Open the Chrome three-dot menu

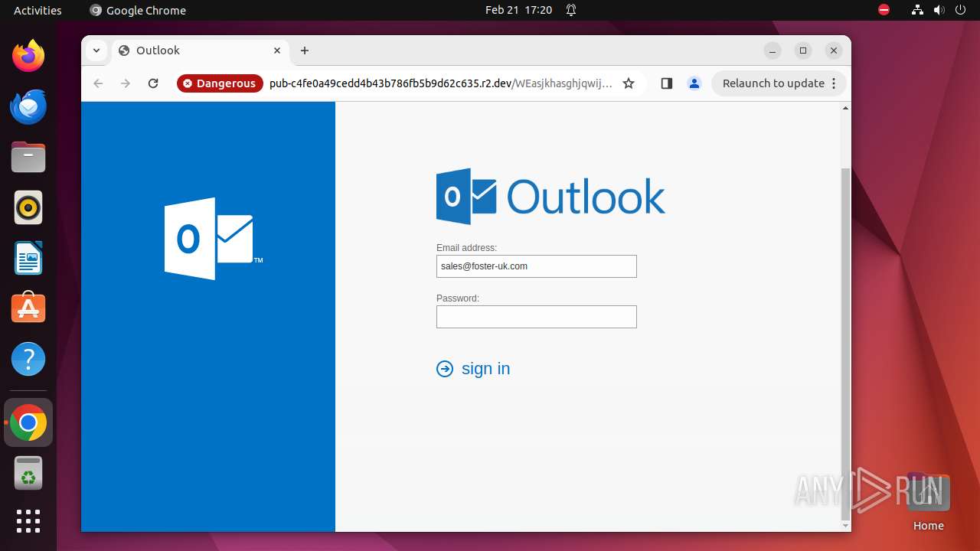coord(835,83)
